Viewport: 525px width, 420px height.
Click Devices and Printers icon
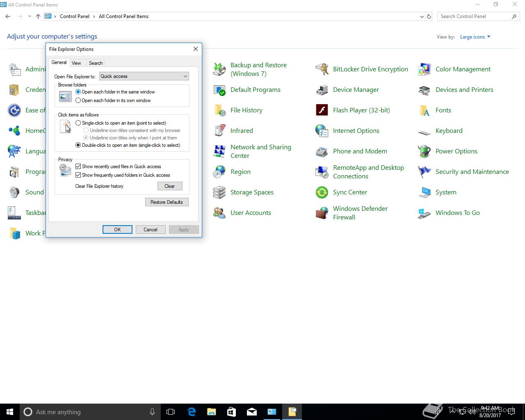[x=425, y=90]
